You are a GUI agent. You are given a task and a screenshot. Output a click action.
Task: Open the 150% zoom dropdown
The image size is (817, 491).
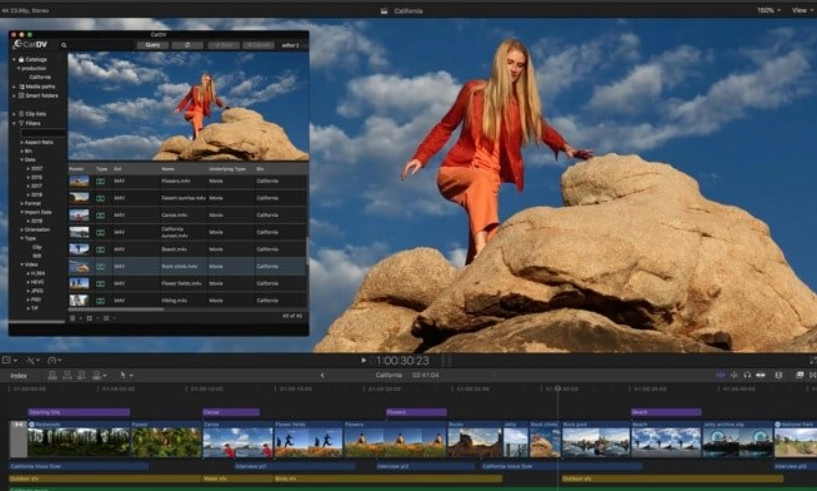click(769, 10)
